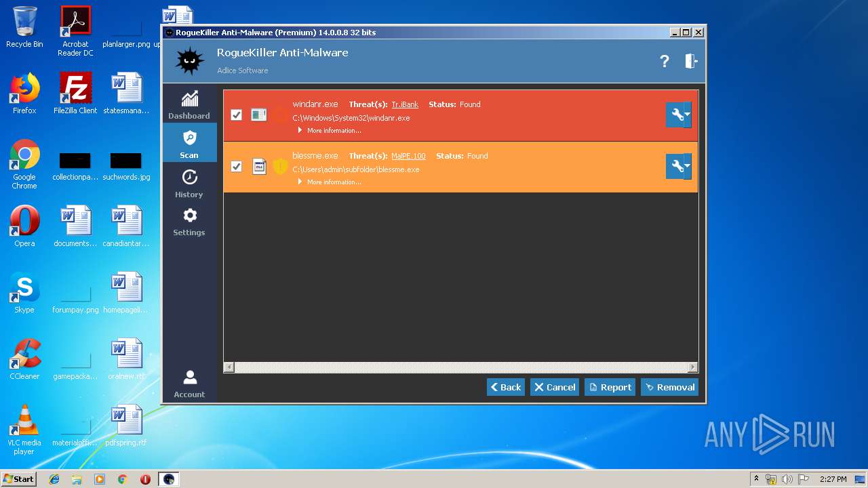Screen dimensions: 868x488
Task: Click the Report button
Action: [x=610, y=387]
